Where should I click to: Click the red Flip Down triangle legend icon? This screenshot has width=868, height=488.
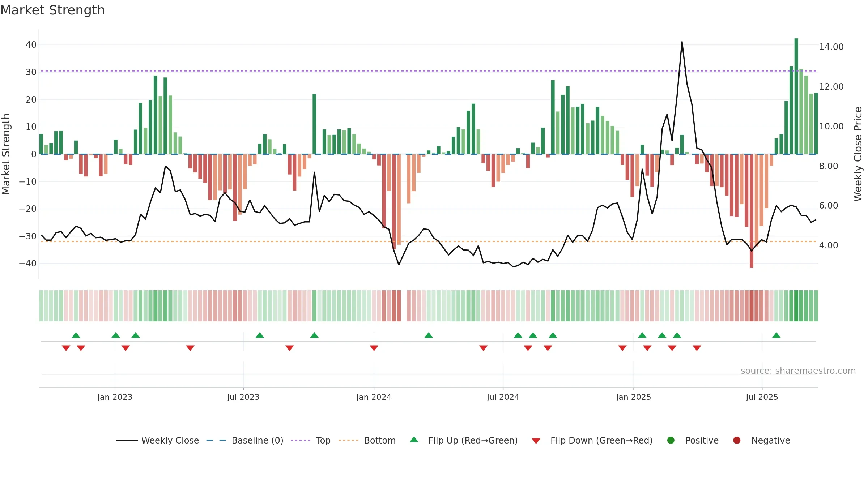click(x=536, y=441)
